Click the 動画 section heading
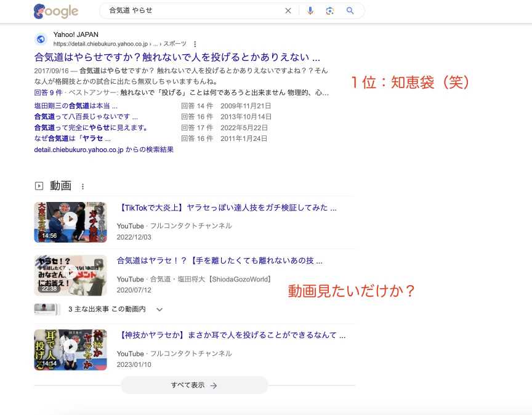 click(x=61, y=186)
